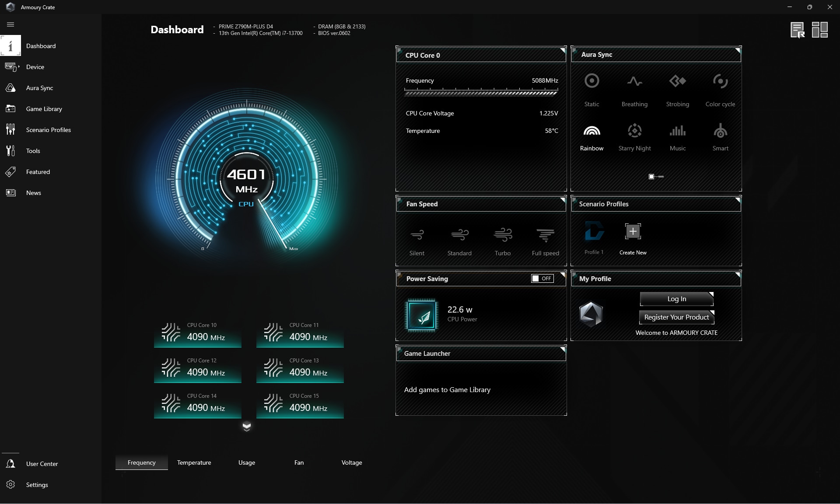Image resolution: width=840 pixels, height=504 pixels.
Task: Click the News newspaper icon in sidebar
Action: pos(10,193)
